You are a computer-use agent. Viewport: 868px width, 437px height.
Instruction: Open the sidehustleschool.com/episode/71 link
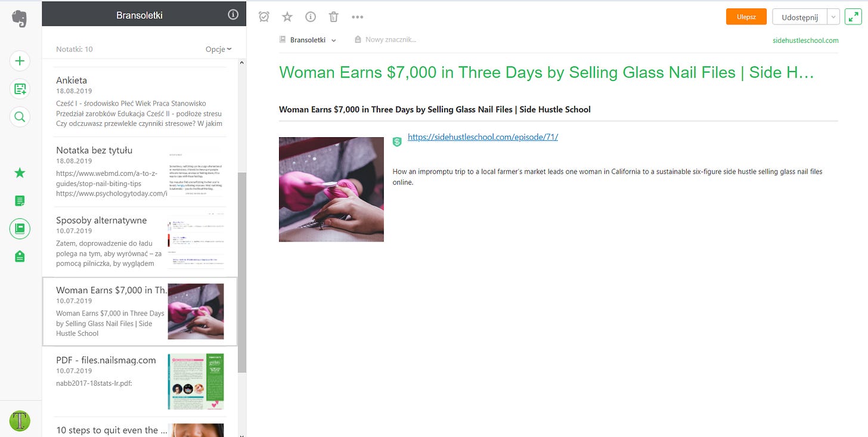(x=483, y=137)
